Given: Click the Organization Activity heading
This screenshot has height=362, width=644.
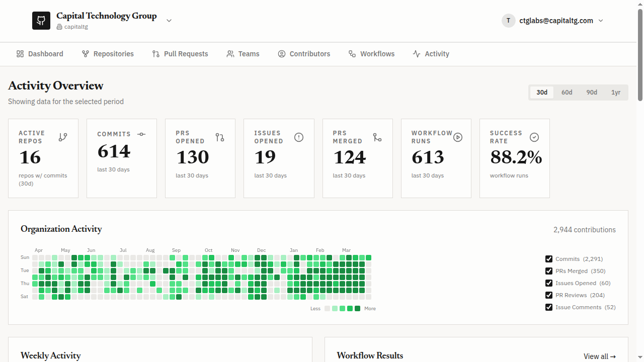Looking at the screenshot, I should [61, 229].
